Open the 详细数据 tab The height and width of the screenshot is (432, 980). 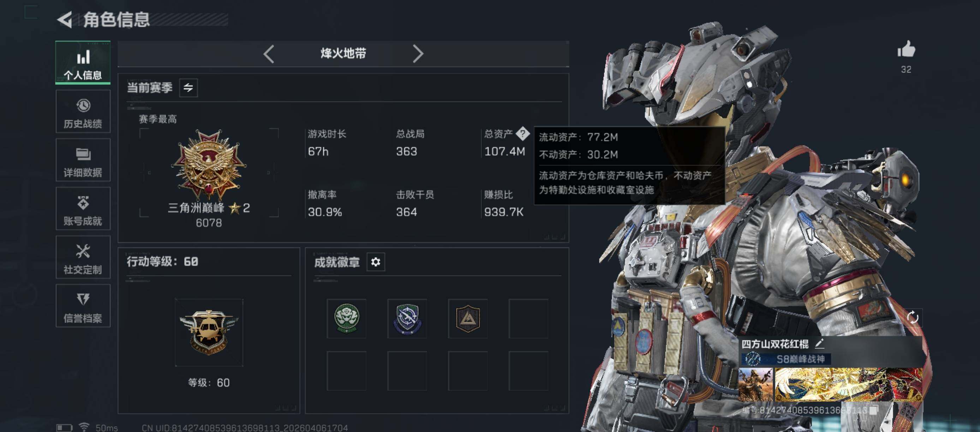point(83,160)
